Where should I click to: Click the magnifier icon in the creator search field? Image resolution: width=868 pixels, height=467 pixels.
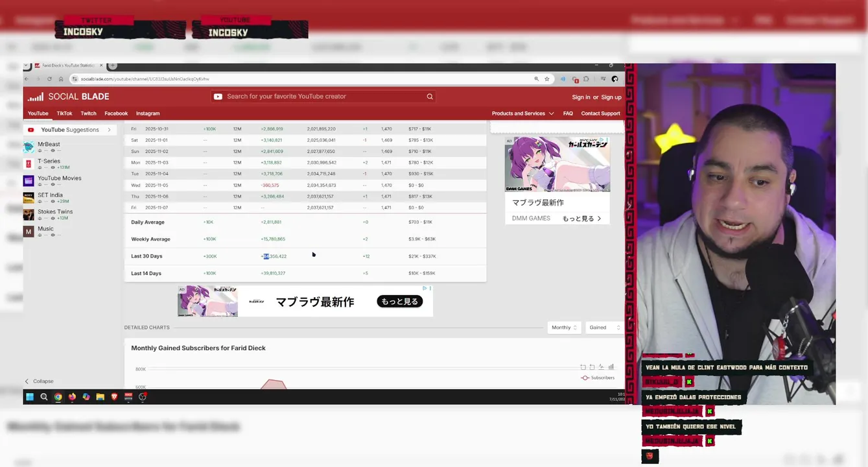coord(430,97)
